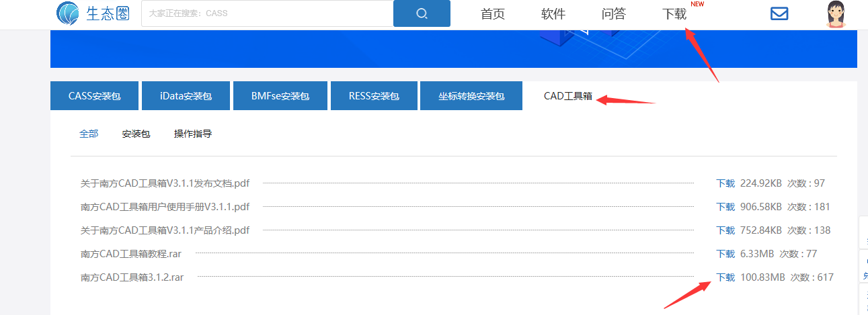Open 南方CAD工具箱用户使用手册V3.1.1.pdf file name
The height and width of the screenshot is (315, 868).
[165, 207]
